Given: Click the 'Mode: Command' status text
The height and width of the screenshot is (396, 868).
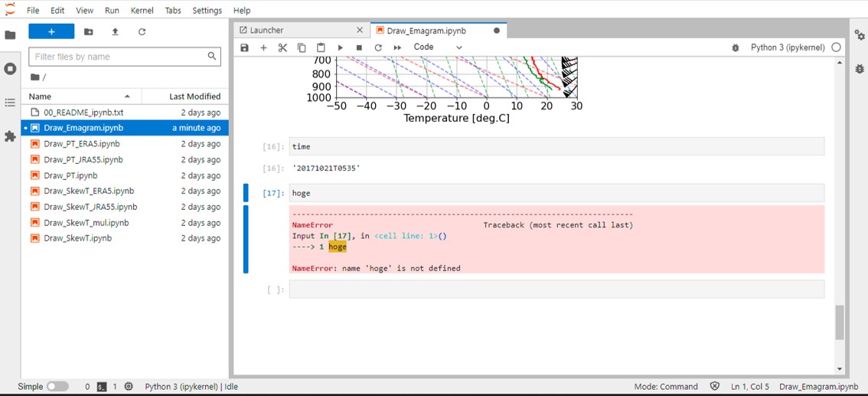Looking at the screenshot, I should pyautogui.click(x=666, y=387).
